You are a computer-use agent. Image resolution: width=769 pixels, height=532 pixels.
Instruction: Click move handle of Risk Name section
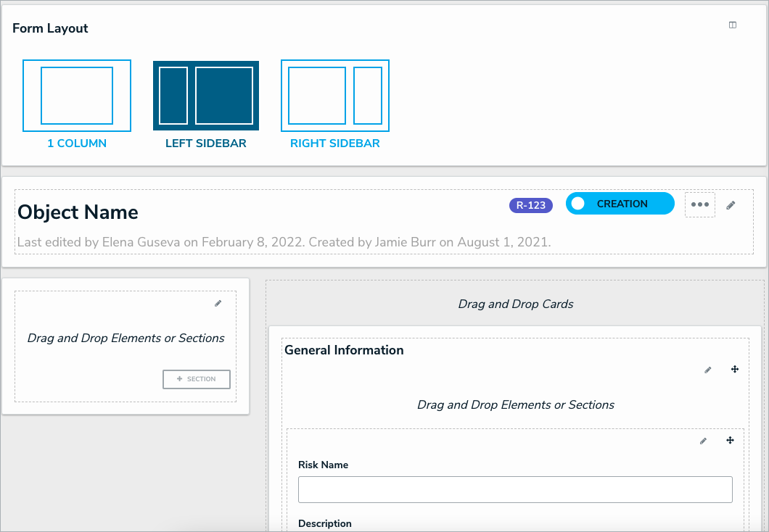click(730, 441)
